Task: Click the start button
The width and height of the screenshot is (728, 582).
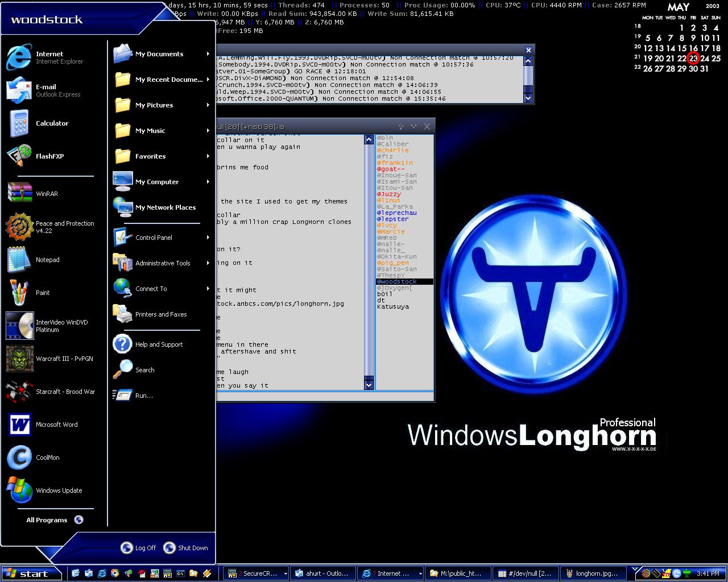Action: click(x=31, y=573)
